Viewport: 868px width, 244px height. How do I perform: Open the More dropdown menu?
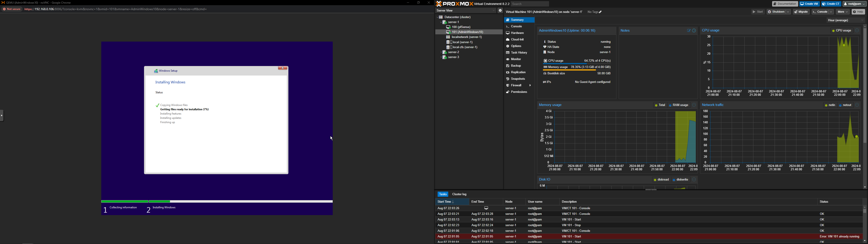[x=843, y=12]
